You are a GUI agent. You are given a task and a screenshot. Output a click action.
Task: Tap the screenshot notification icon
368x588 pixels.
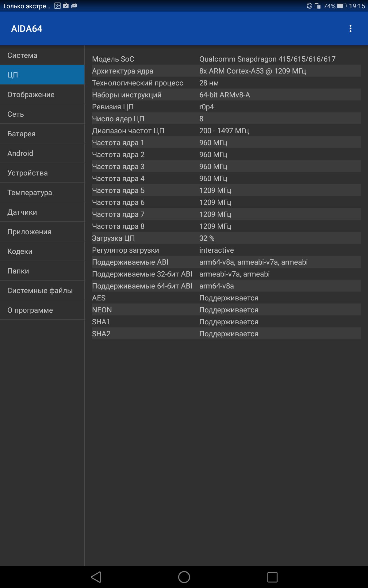(57, 6)
